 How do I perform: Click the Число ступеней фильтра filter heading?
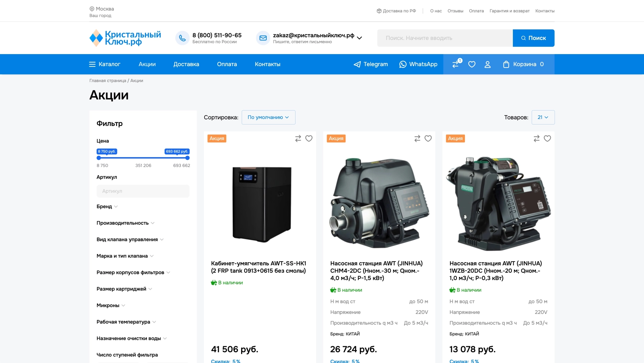[127, 355]
